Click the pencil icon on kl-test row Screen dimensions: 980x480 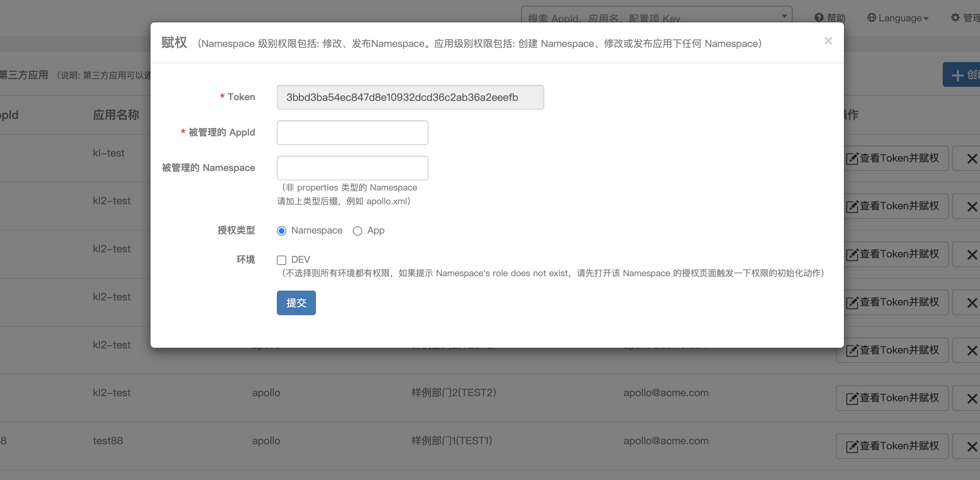click(x=852, y=158)
